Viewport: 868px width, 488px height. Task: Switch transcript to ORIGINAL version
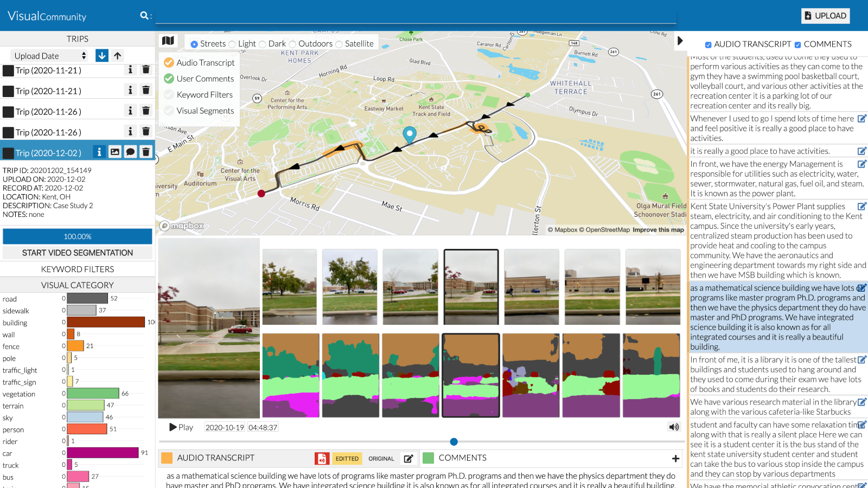381,459
